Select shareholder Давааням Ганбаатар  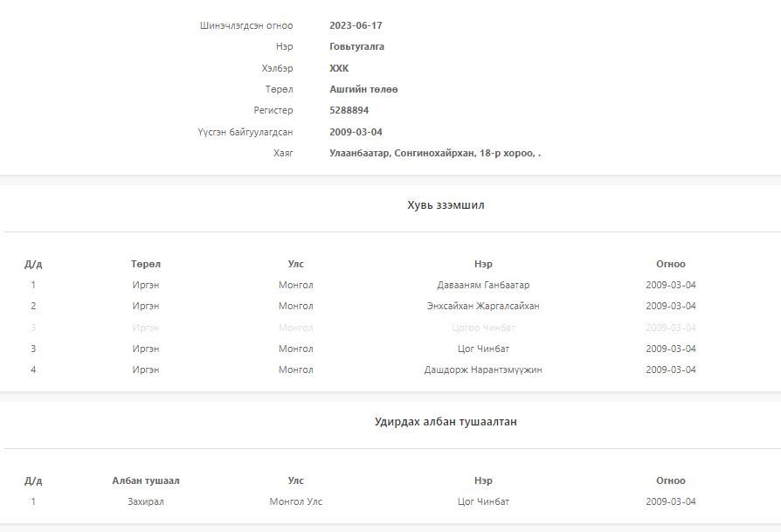[483, 286]
